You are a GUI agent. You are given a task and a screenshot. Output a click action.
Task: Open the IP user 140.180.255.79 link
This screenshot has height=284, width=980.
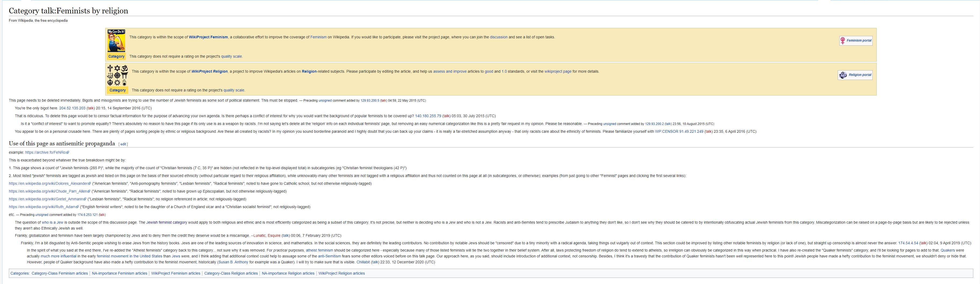[428, 116]
